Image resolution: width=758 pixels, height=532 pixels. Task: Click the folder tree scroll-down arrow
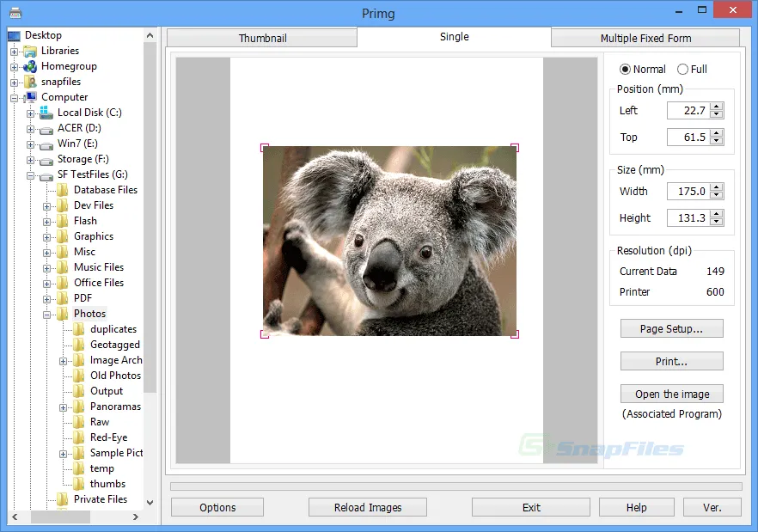[150, 503]
